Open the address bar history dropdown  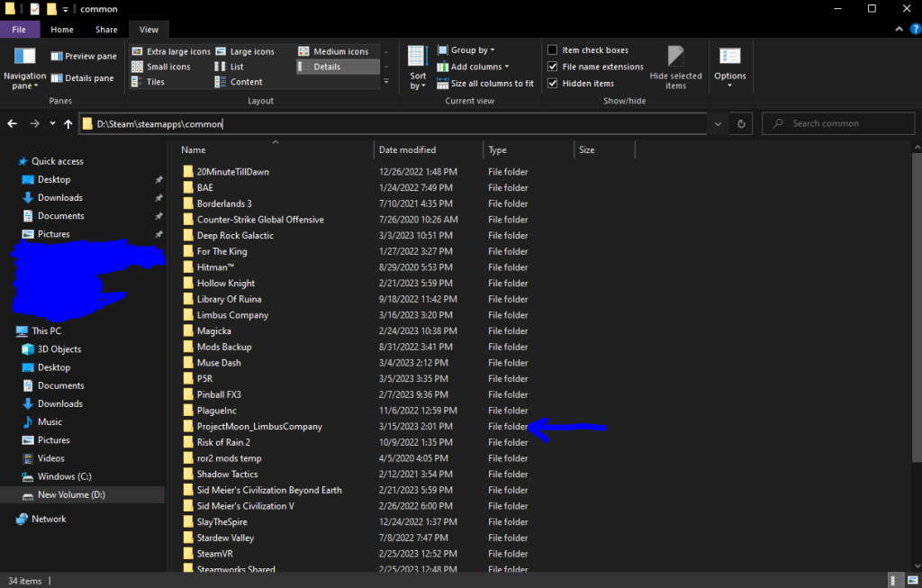pyautogui.click(x=718, y=123)
